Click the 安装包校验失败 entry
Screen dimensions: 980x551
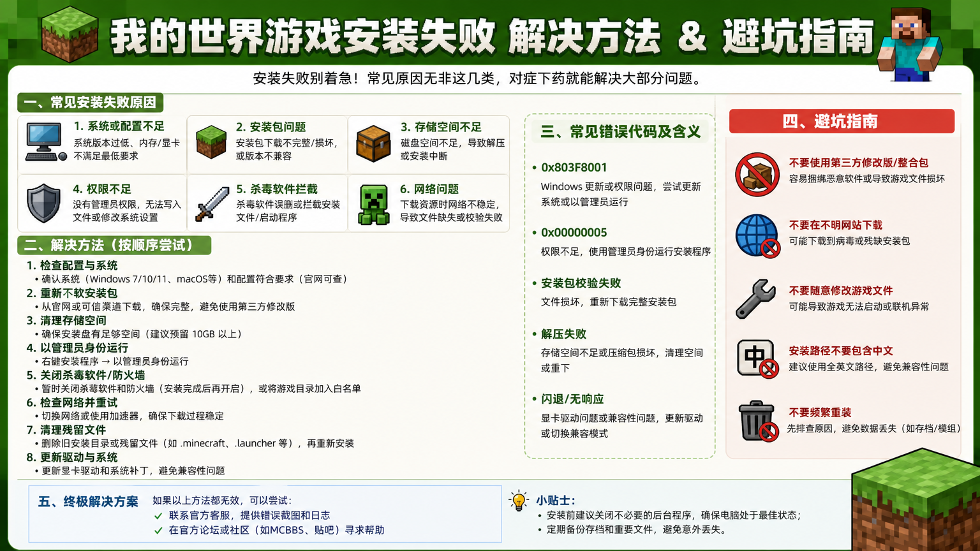[x=581, y=283]
